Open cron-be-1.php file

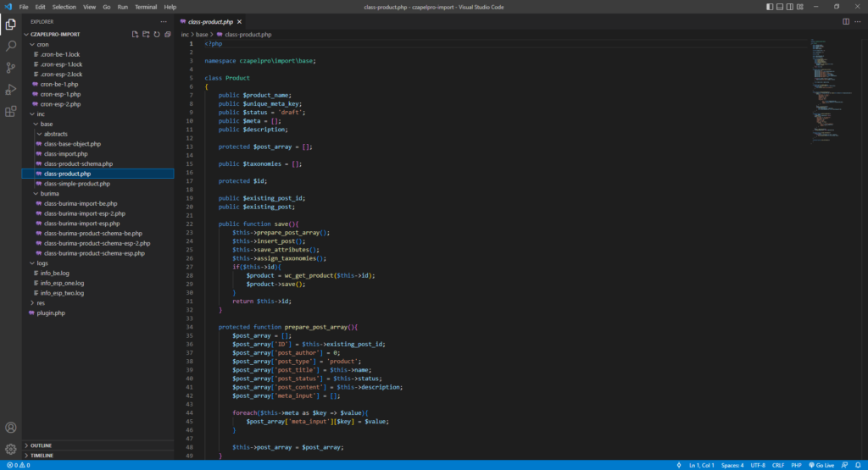point(59,84)
